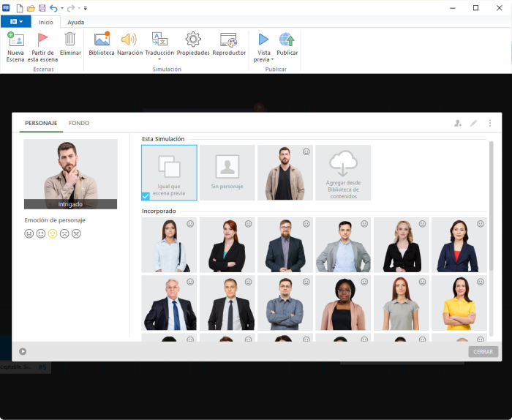This screenshot has width=512, height=420.
Task: Click the Nueva Escena icon
Action: (x=15, y=40)
